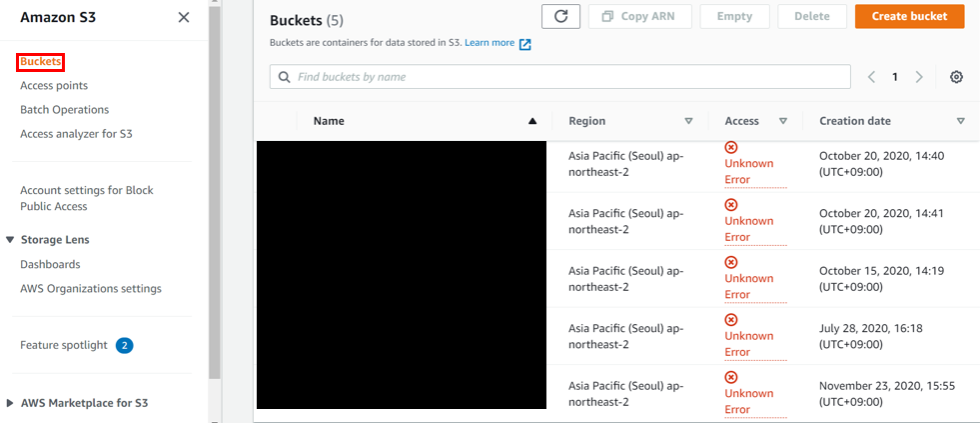Click the Region column header

[x=586, y=121]
